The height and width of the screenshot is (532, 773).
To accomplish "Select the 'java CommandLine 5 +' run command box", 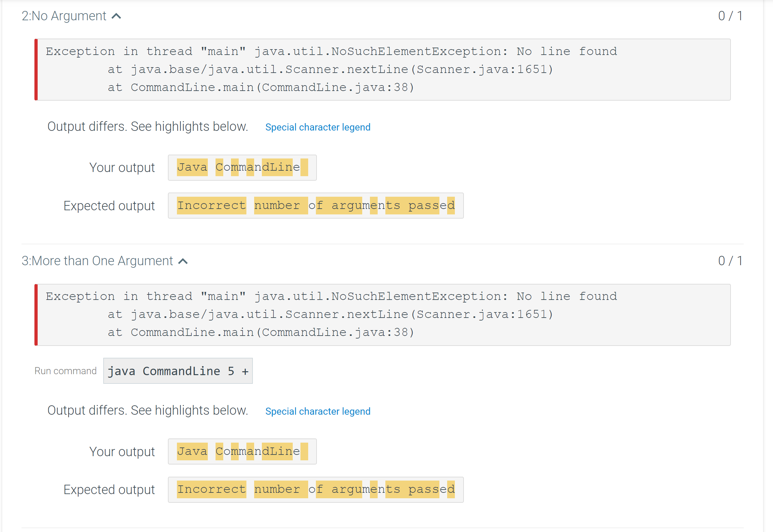I will click(x=178, y=371).
